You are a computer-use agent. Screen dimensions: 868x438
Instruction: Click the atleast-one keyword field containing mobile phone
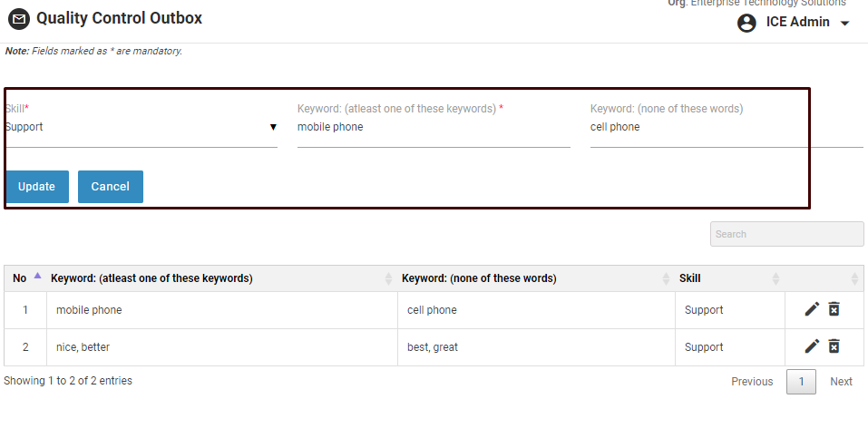pos(433,128)
